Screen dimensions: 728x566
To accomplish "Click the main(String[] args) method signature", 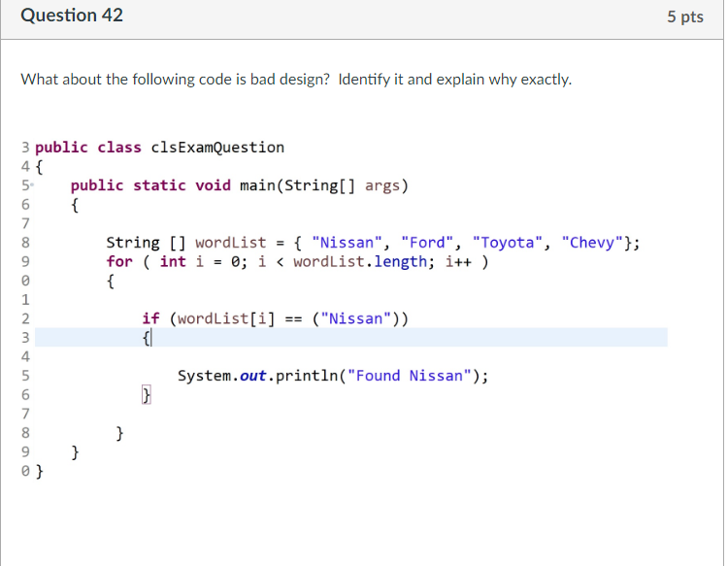I will (x=324, y=185).
